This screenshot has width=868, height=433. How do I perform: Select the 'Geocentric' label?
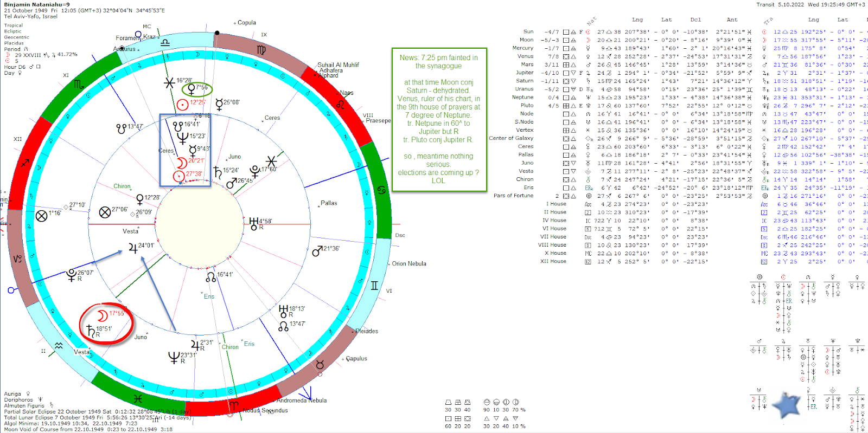pyautogui.click(x=17, y=37)
